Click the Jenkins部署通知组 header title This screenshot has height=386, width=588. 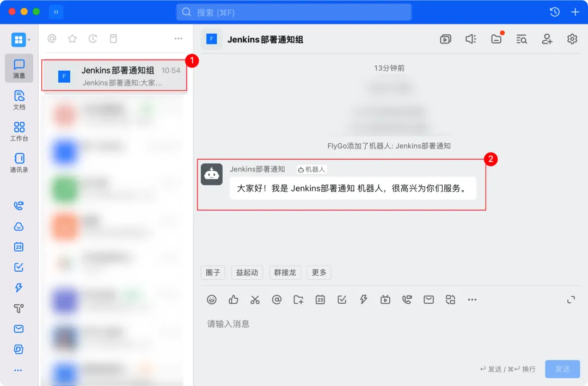(x=266, y=39)
